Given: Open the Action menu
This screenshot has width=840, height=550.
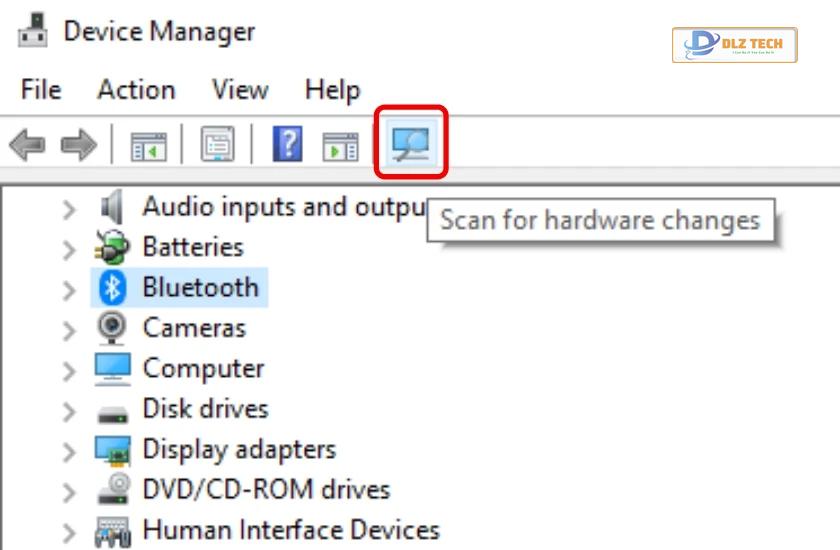Looking at the screenshot, I should coord(137,89).
